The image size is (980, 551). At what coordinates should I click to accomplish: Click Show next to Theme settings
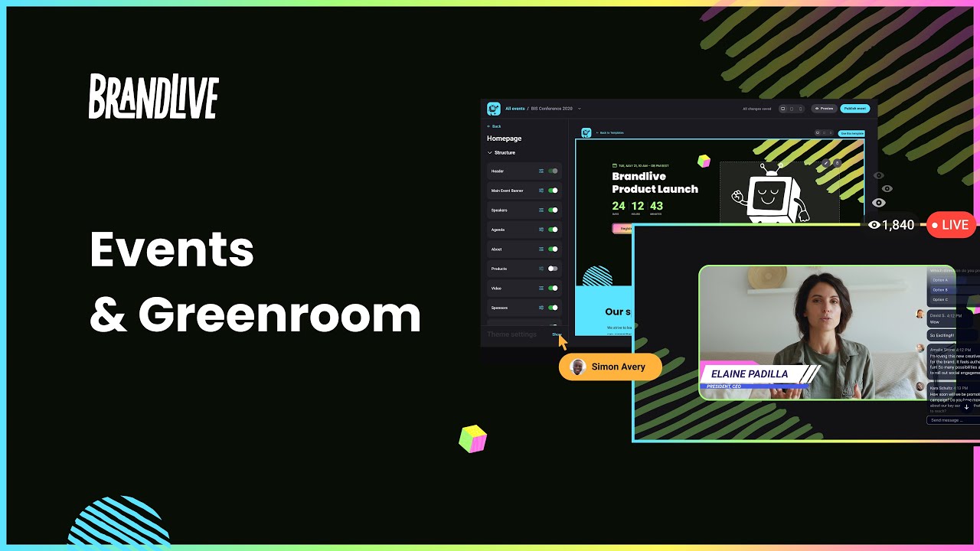[x=557, y=334]
